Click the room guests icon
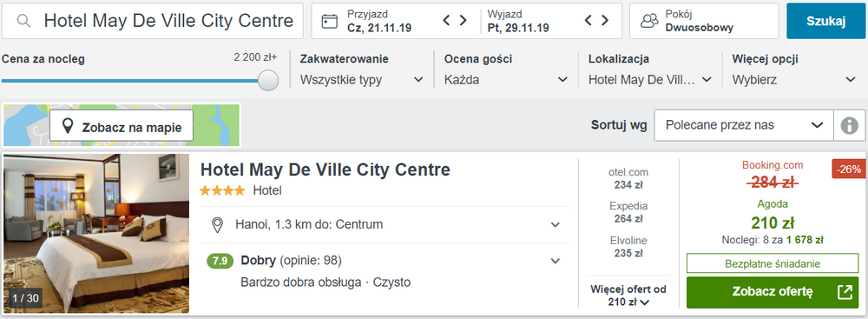The image size is (868, 319). (648, 21)
